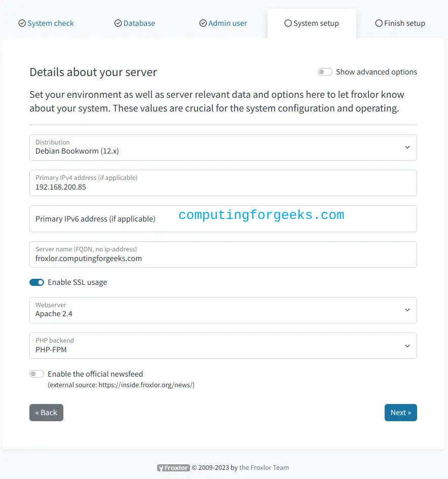Expand the Webserver dropdown showing Apache 2.4
Screen dimensions: 448x479
[223, 310]
